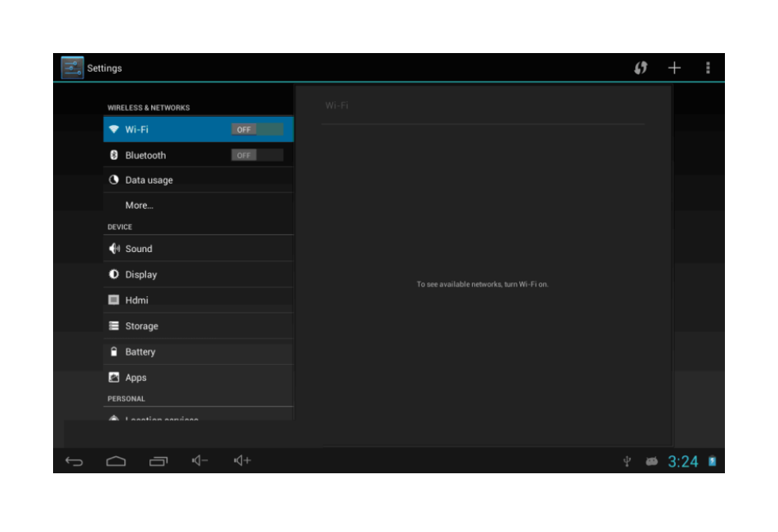Open the Sound settings label

139,249
